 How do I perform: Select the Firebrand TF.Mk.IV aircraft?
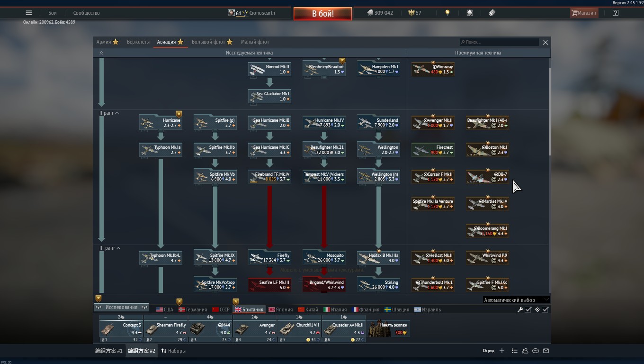[x=270, y=177]
